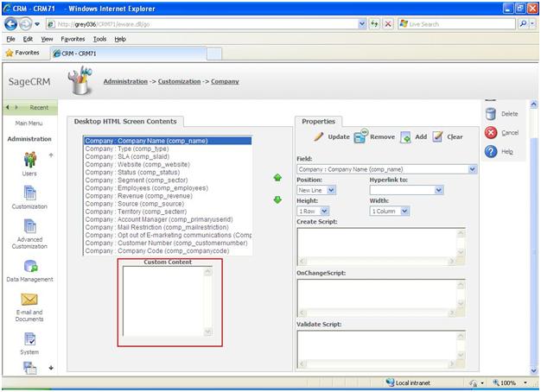The height and width of the screenshot is (392, 541).
Task: Open the Field dropdown list
Action: pyautogui.click(x=472, y=169)
